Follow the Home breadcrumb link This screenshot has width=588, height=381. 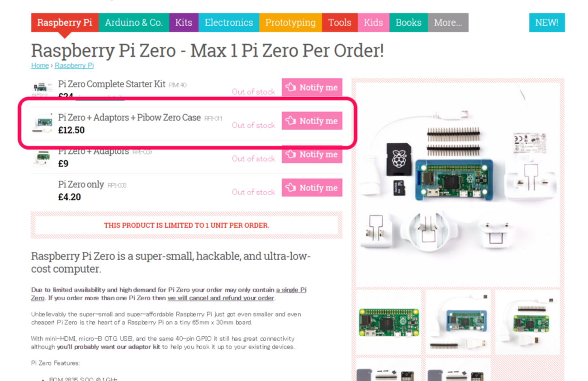(x=40, y=66)
